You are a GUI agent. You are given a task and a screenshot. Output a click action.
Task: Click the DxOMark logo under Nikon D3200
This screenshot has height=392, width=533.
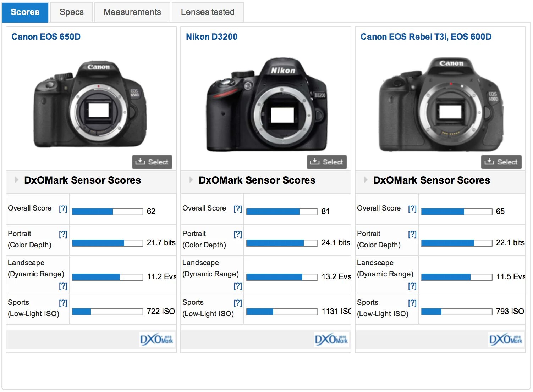pos(331,340)
